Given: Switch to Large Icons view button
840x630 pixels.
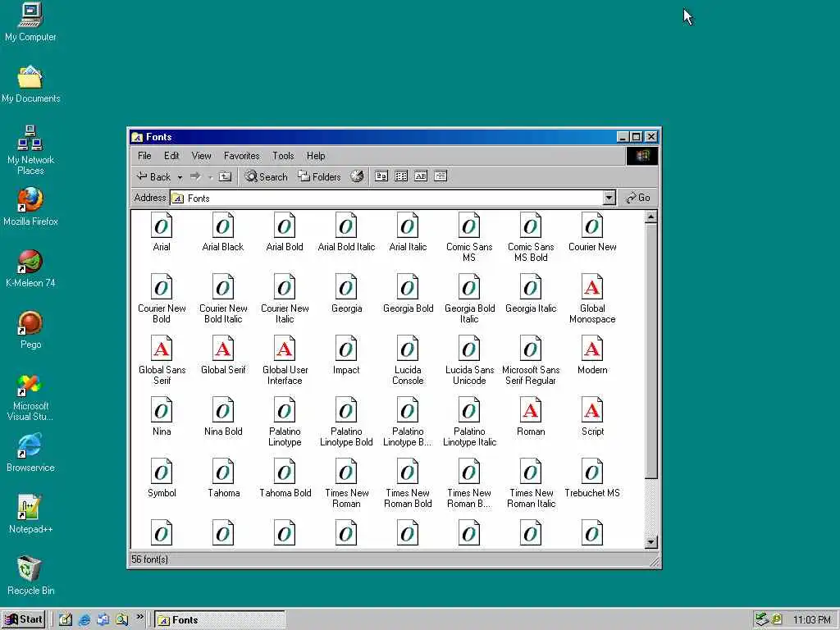Looking at the screenshot, I should coord(381,176).
